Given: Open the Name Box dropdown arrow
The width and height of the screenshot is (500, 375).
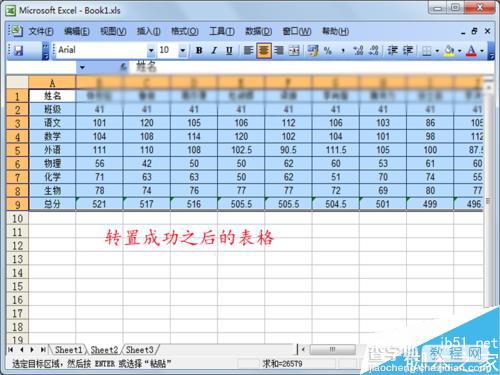Looking at the screenshot, I should tap(82, 68).
